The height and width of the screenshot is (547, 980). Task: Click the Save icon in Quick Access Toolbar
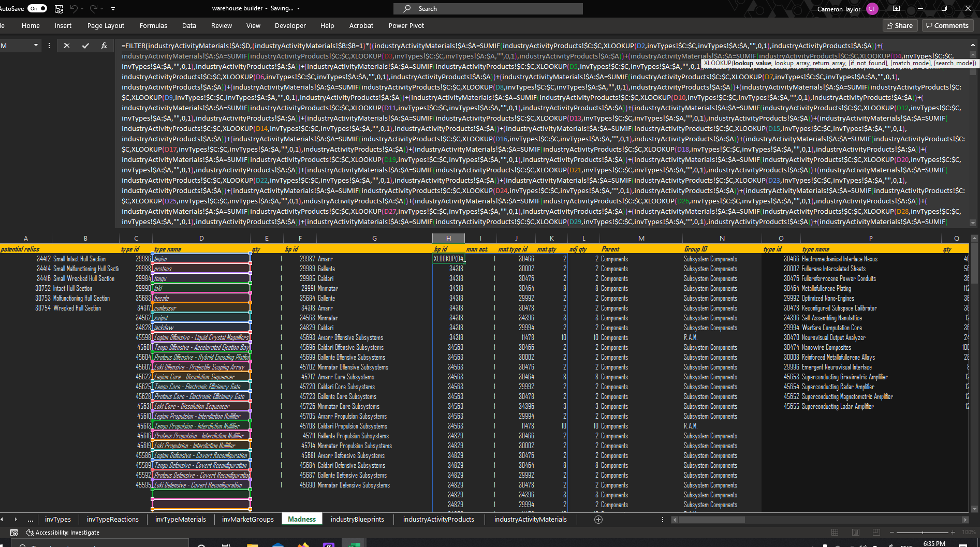(58, 9)
